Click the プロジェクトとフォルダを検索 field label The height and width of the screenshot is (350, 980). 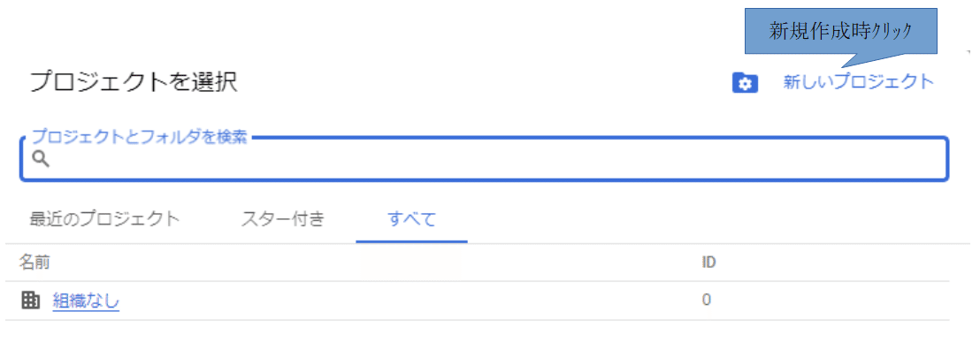tap(140, 136)
